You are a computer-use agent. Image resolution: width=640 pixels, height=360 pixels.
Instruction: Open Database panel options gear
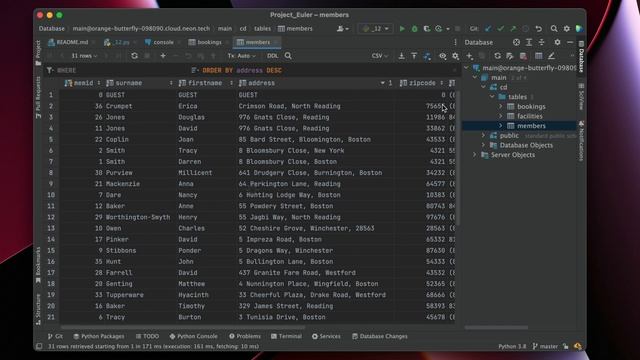click(x=557, y=42)
